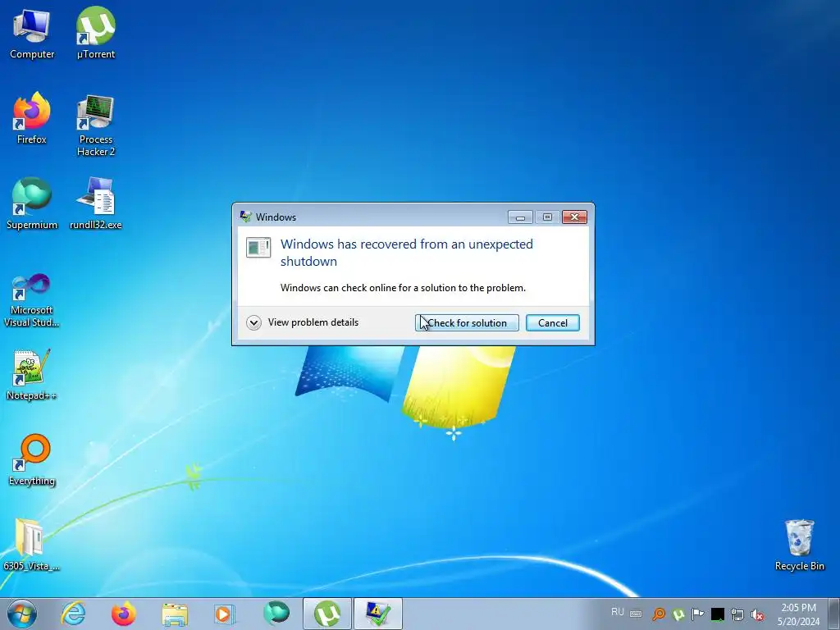
Task: Open Supermium from the taskbar
Action: click(276, 614)
